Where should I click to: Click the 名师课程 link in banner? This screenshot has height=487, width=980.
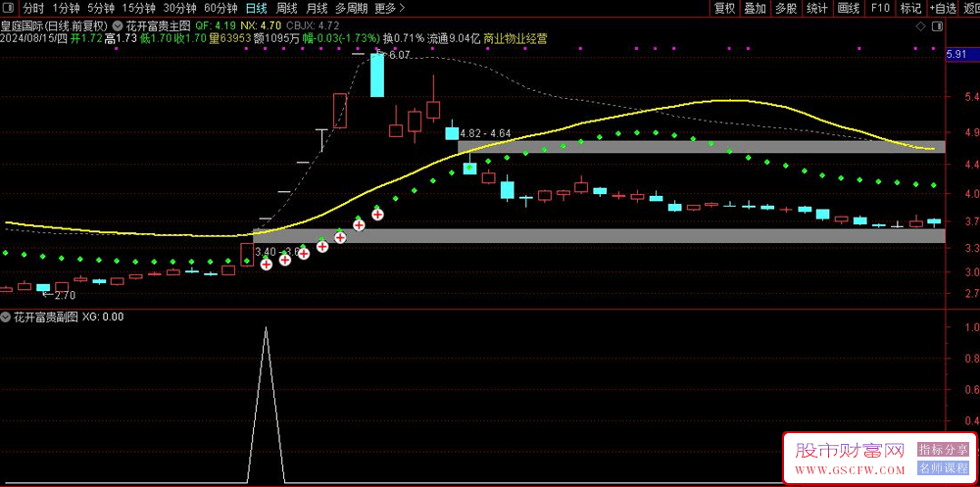[943, 468]
